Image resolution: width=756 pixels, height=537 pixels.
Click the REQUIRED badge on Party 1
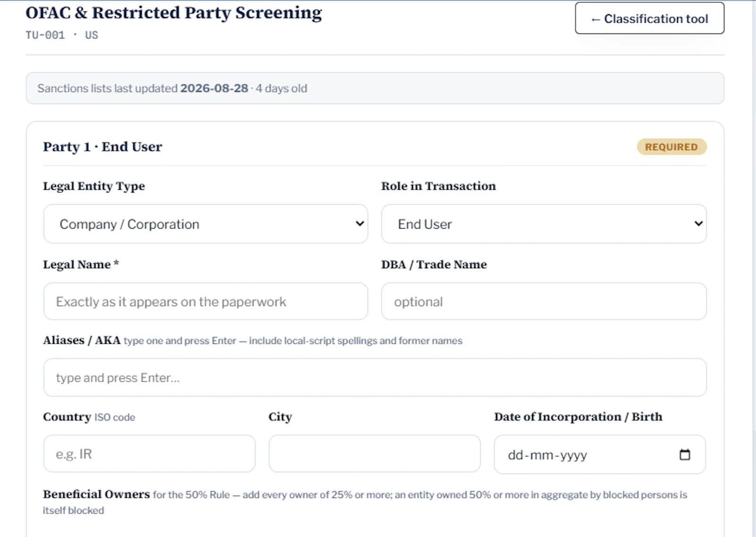pyautogui.click(x=671, y=147)
